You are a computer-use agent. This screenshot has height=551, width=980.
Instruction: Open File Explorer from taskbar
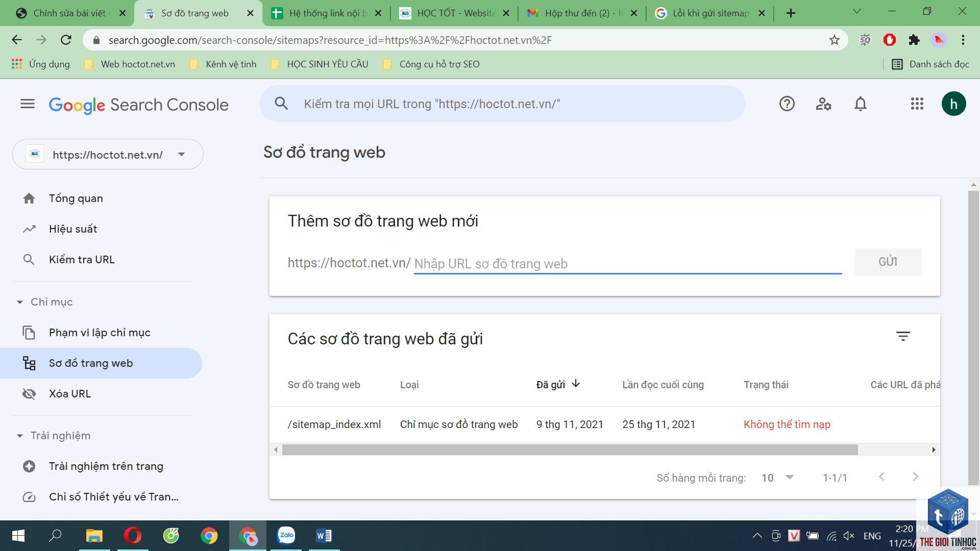(x=94, y=536)
